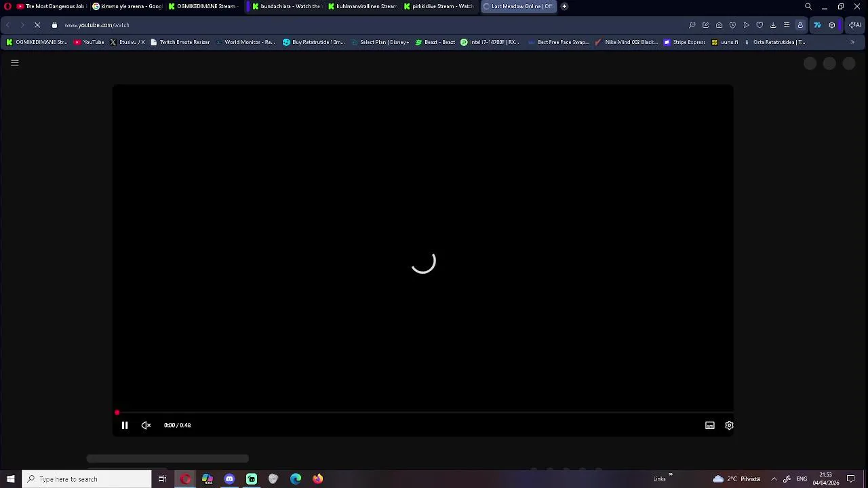Open the clock showing 21:53

826,479
